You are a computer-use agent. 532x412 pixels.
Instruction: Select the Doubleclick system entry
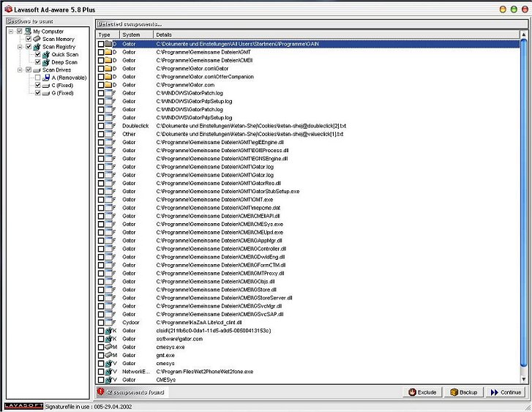[135, 126]
